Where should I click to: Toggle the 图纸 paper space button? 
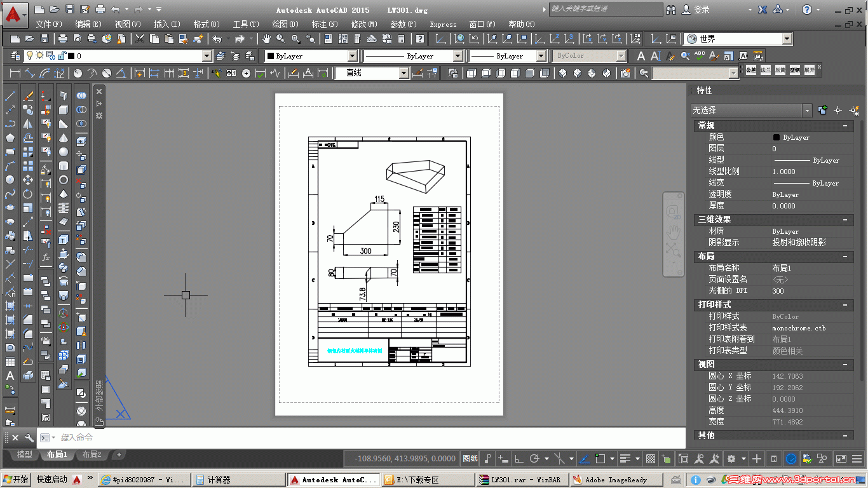[x=470, y=458]
